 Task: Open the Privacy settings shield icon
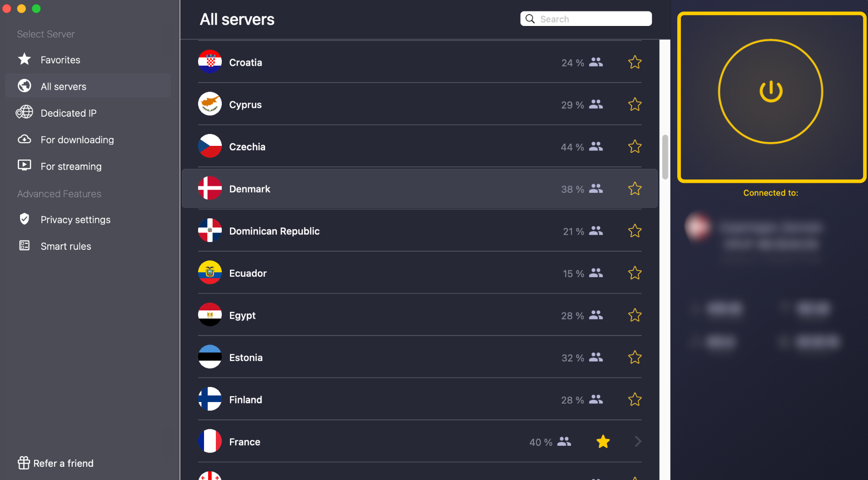24,219
